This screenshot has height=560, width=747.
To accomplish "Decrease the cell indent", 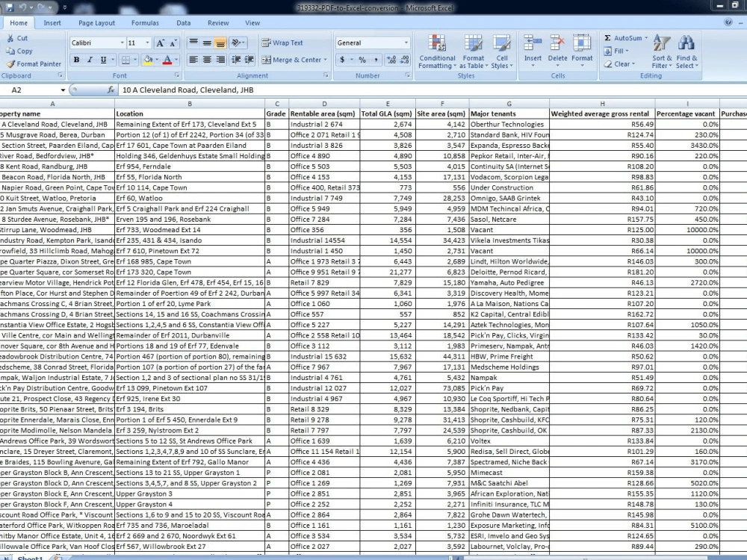I will pyautogui.click(x=236, y=60).
